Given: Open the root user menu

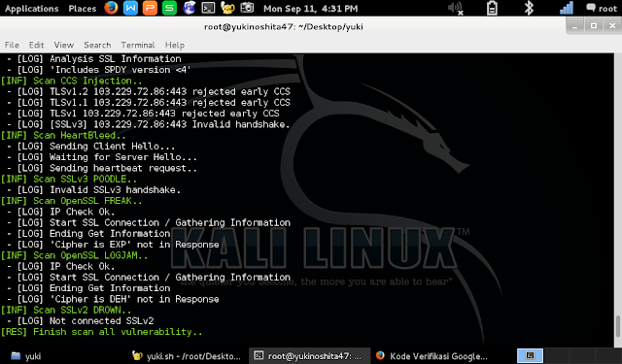Looking at the screenshot, I should [x=602, y=8].
